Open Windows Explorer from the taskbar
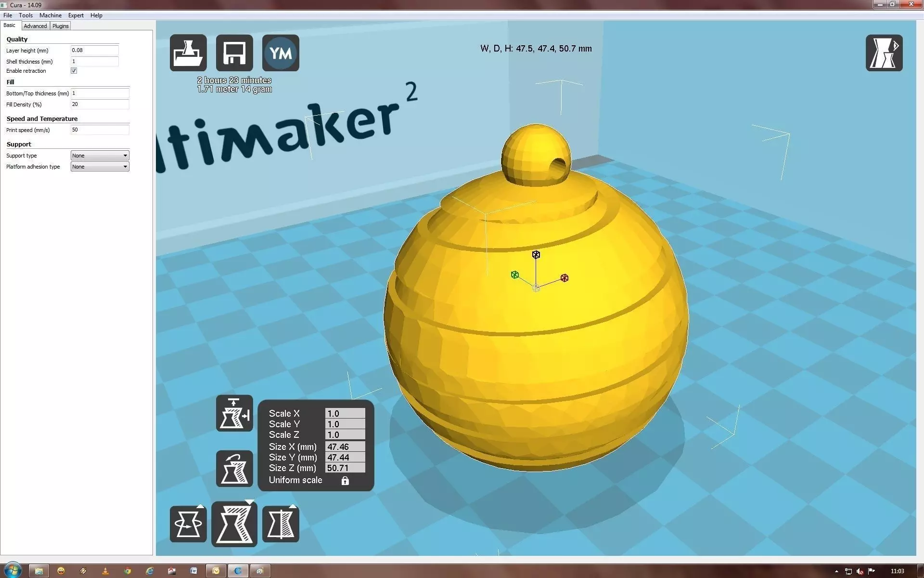The width and height of the screenshot is (924, 578). pyautogui.click(x=39, y=571)
